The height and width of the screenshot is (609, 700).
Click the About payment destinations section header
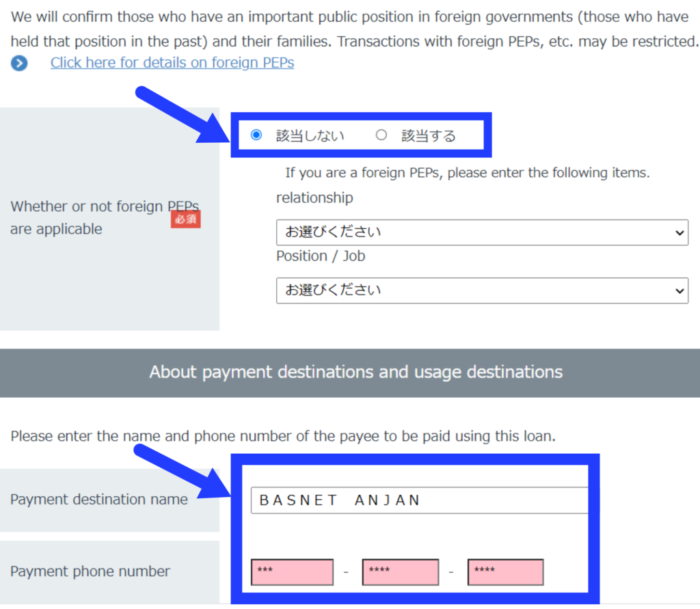355,373
